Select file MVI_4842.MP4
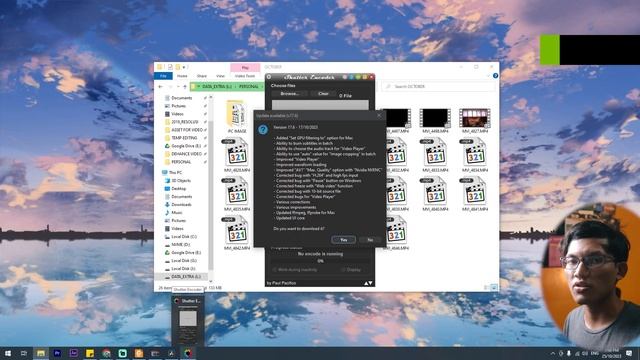 (237, 233)
